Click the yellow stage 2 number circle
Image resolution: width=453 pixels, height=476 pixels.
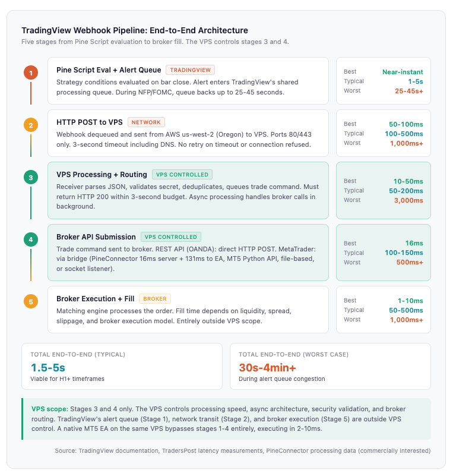click(31, 125)
